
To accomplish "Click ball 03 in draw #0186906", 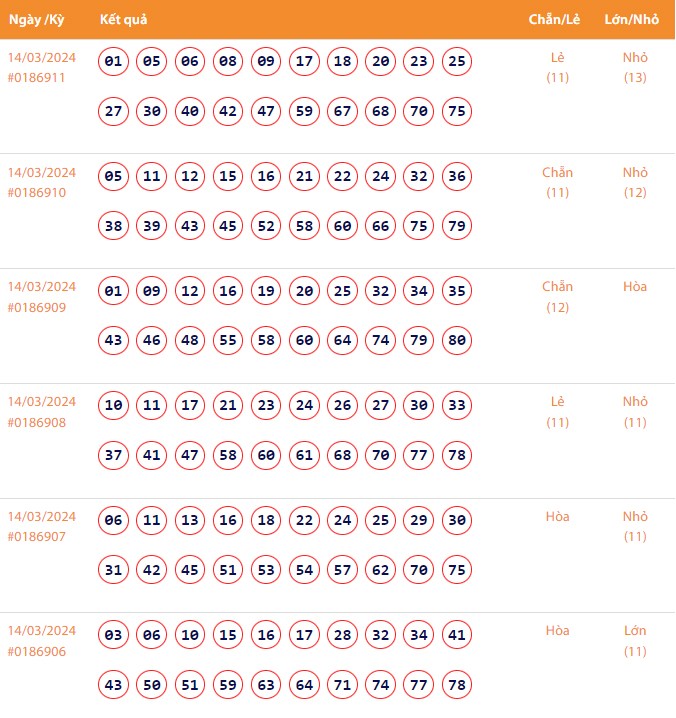I will (114, 636).
